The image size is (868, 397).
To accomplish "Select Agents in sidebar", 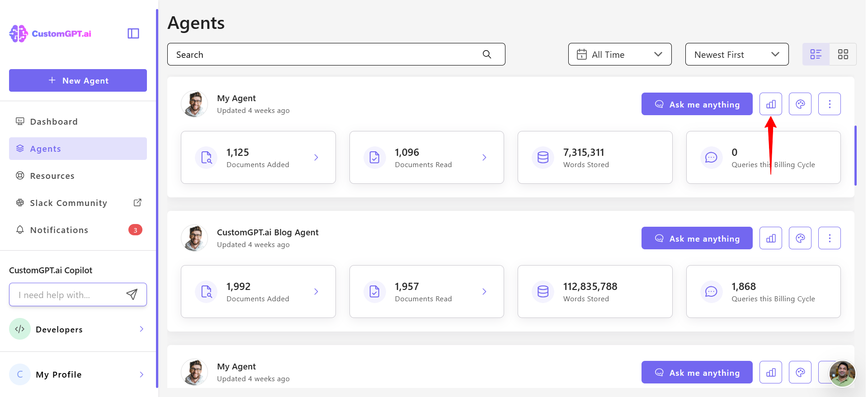I will [78, 149].
